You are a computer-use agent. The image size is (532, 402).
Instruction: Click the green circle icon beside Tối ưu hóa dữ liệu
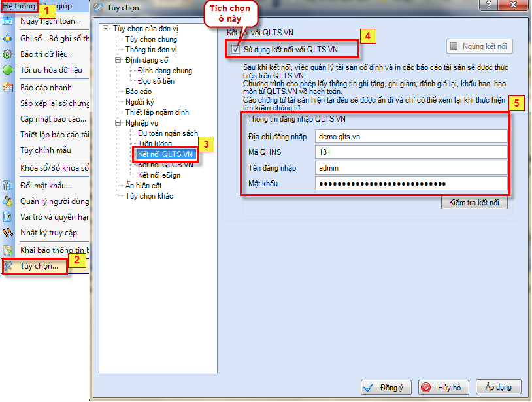click(7, 70)
